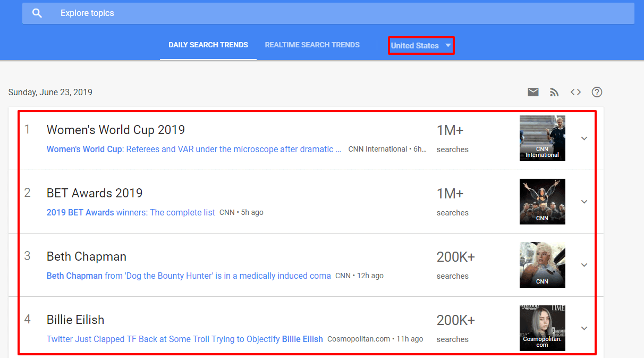Open the Women's World Cup referees article link
644x358 pixels.
click(x=193, y=149)
